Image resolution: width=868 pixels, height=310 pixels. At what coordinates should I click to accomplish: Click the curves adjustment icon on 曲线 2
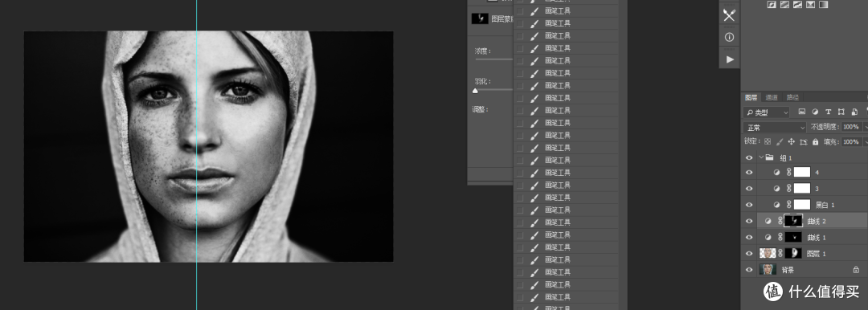click(x=768, y=221)
